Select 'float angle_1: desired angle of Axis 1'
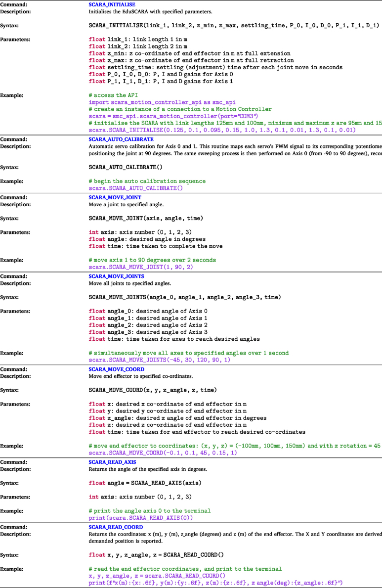 (x=148, y=318)
